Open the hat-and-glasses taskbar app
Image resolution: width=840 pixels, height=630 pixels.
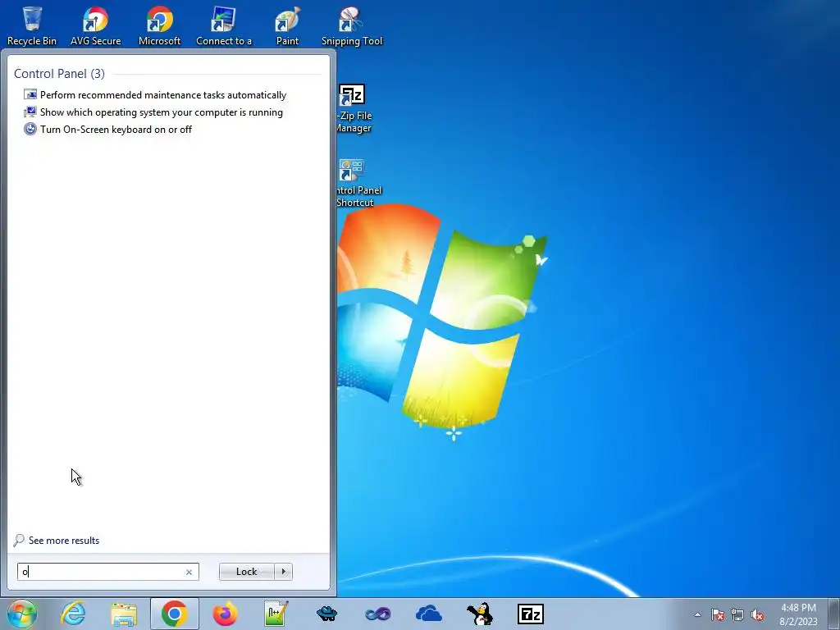point(326,614)
